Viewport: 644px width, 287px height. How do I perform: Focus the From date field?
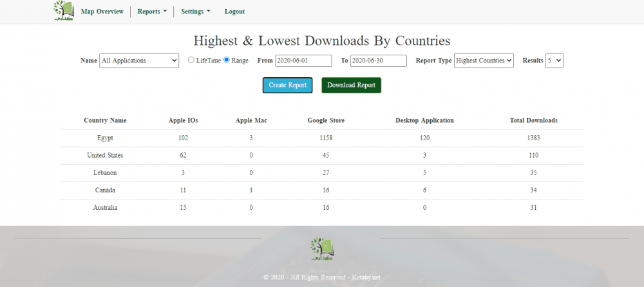(303, 60)
